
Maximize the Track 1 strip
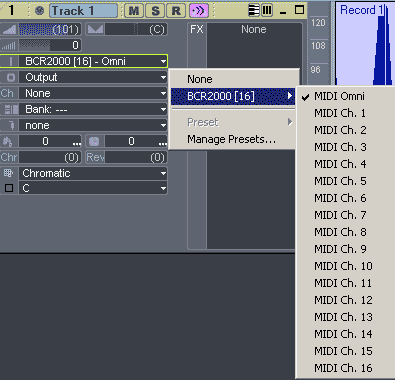click(299, 10)
